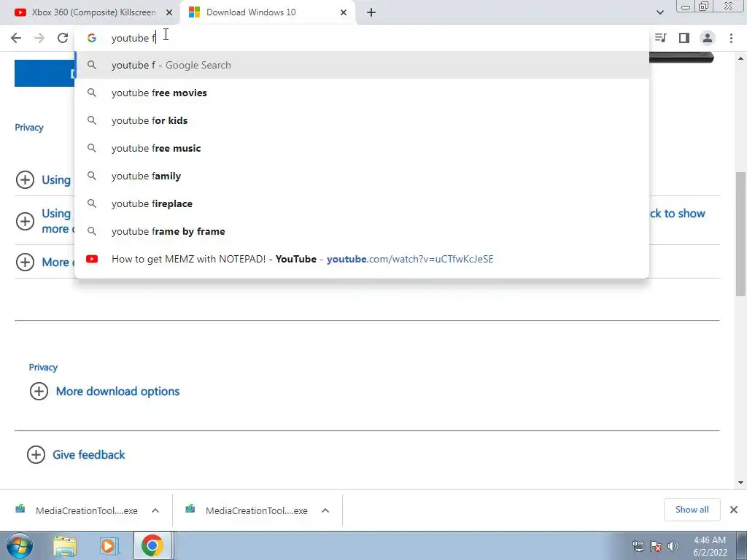The image size is (747, 560).
Task: Open the Windows Start menu orb
Action: pyautogui.click(x=20, y=545)
